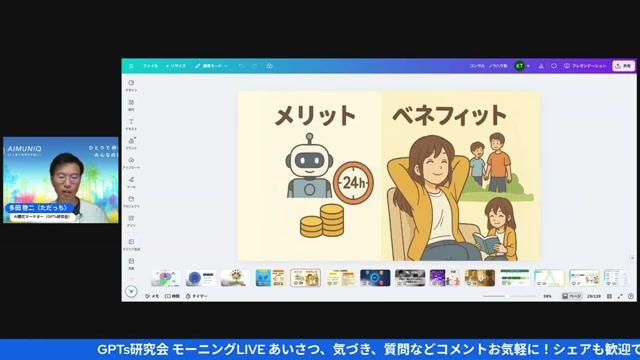Image resolution: width=640 pixels, height=360 pixels.
Task: Open the メモ (Notes) button
Action: 152,296
